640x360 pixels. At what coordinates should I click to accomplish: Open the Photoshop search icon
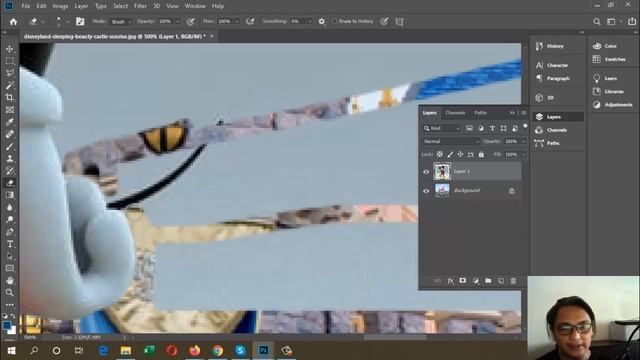[597, 22]
